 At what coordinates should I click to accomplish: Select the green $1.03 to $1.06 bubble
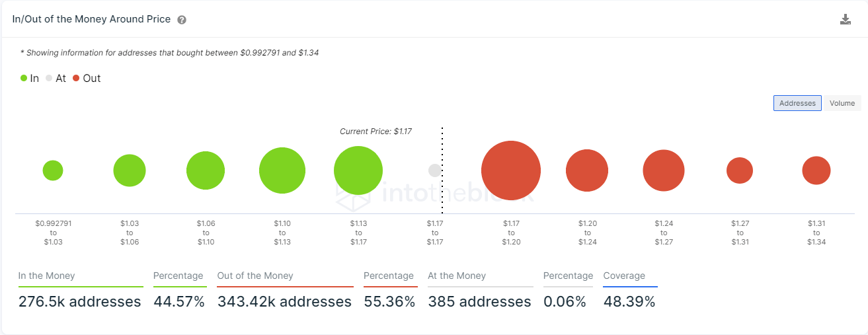(x=130, y=170)
